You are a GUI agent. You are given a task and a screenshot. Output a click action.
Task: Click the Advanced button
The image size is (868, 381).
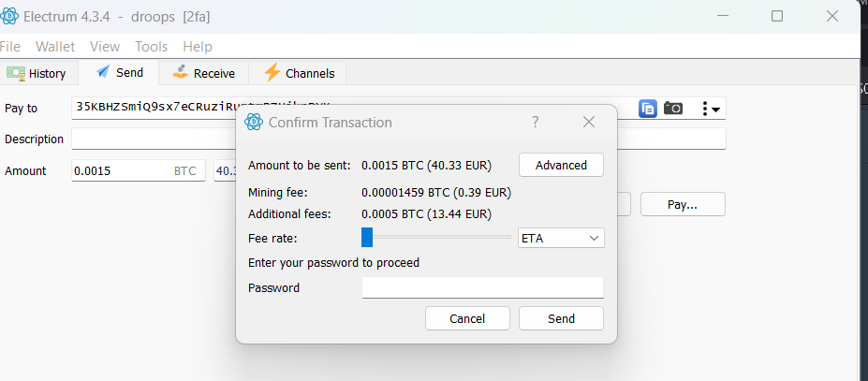click(561, 166)
